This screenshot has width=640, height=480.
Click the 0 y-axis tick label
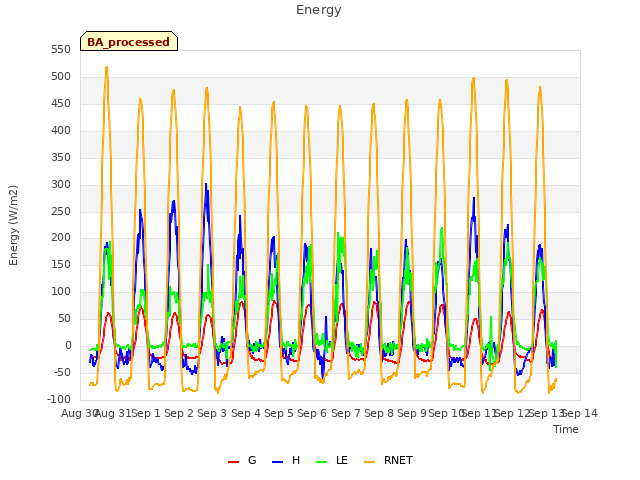(x=68, y=346)
